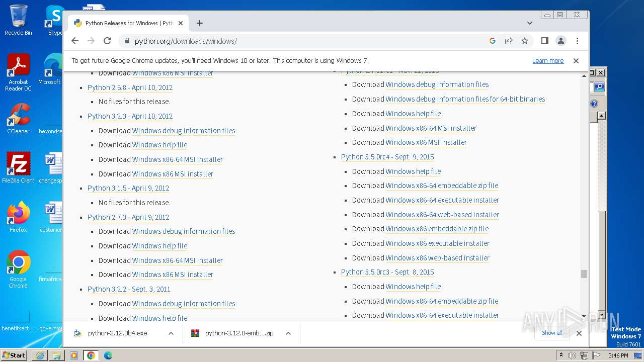Open Windows Media Player from taskbar
The width and height of the screenshot is (644, 362).
pos(73,355)
